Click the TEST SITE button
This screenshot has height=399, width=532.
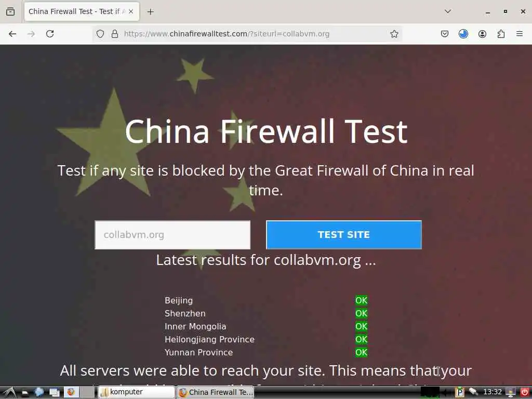tap(344, 235)
